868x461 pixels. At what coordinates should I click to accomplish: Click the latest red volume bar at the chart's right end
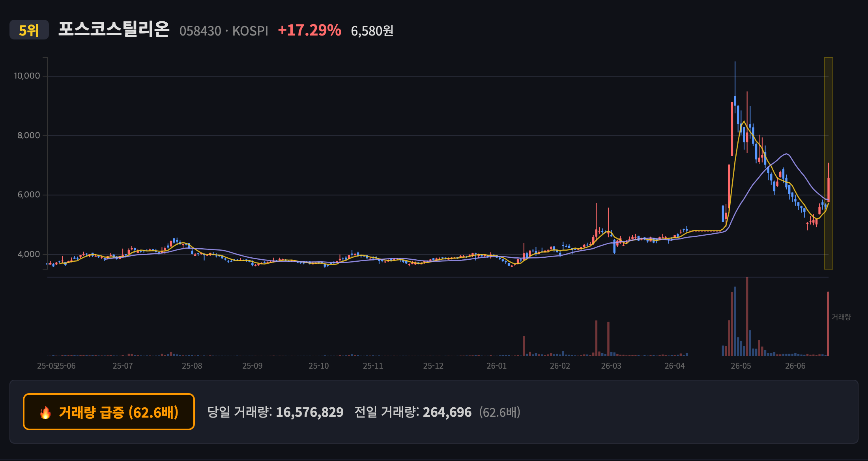point(828,324)
